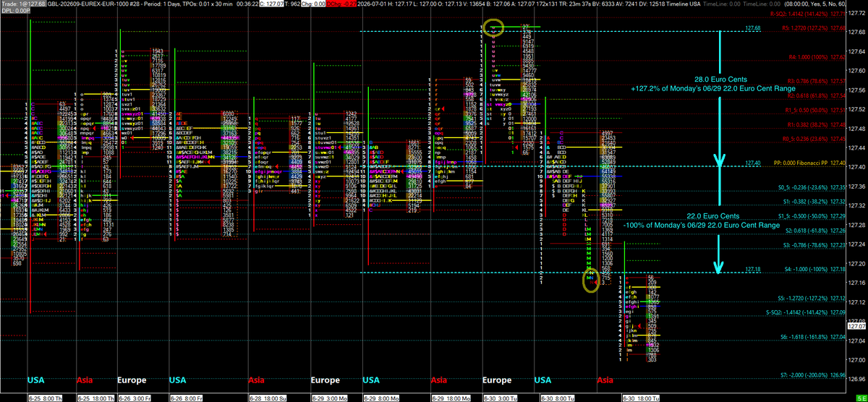The height and width of the screenshot is (402, 868).
Task: Click the '6-26 3:00 Fr' time axis label
Action: click(x=134, y=398)
